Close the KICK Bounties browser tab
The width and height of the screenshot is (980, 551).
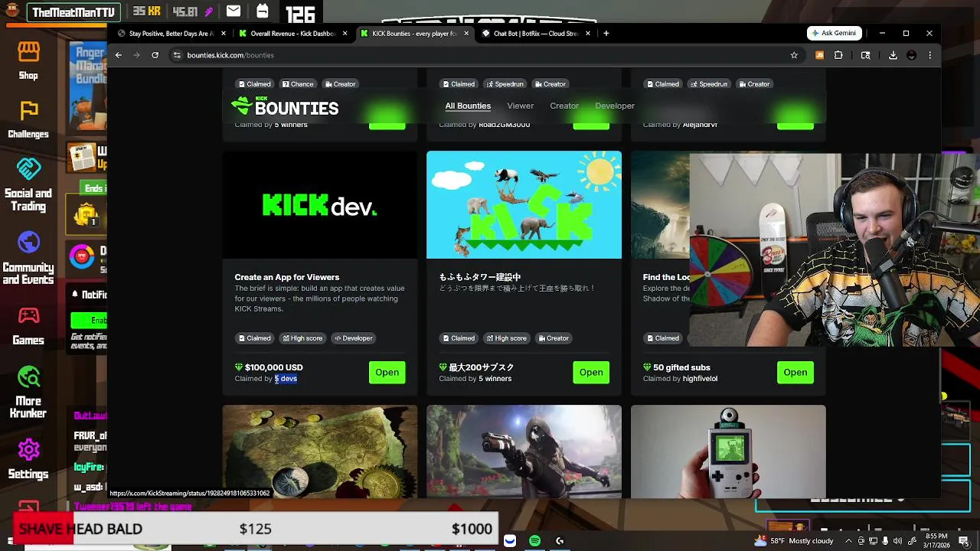(x=466, y=34)
